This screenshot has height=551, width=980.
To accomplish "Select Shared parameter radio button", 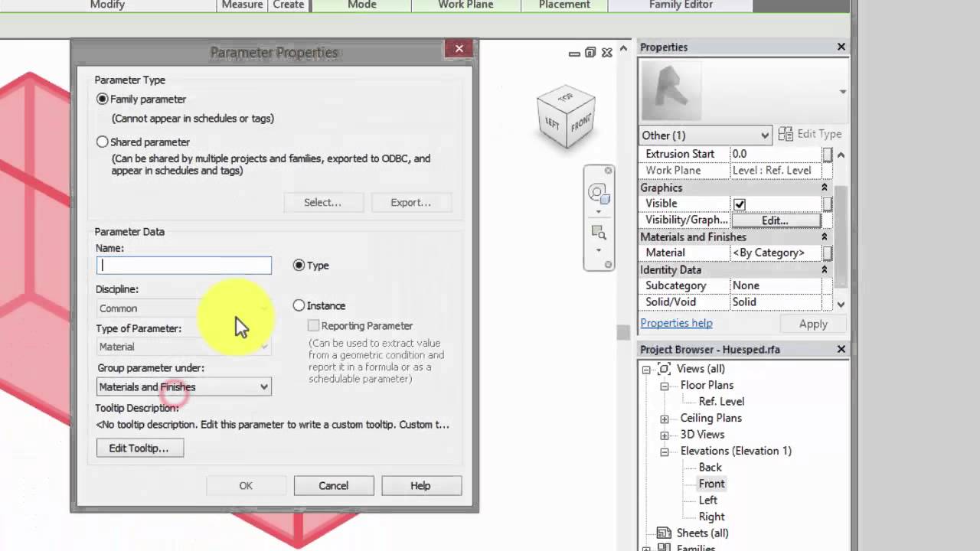I will (x=103, y=142).
